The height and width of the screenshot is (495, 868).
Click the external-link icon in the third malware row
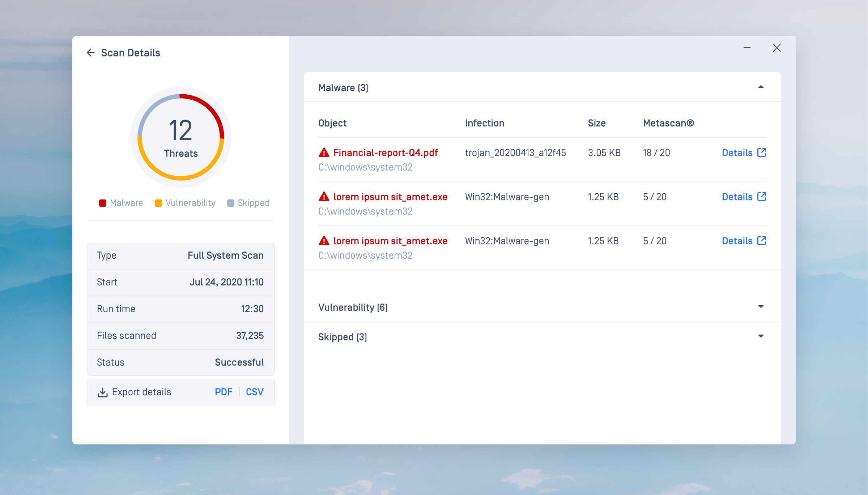click(x=762, y=241)
